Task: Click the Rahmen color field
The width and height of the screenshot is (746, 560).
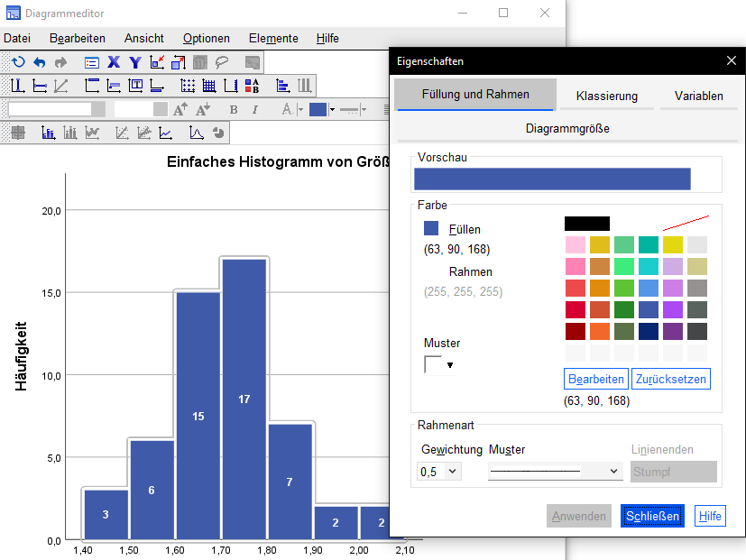Action: point(470,271)
